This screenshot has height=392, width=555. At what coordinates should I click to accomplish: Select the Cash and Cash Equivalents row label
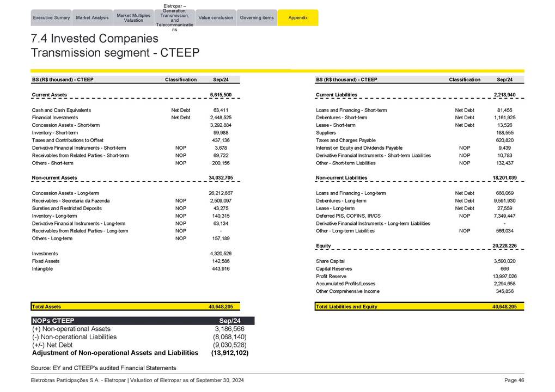61,111
